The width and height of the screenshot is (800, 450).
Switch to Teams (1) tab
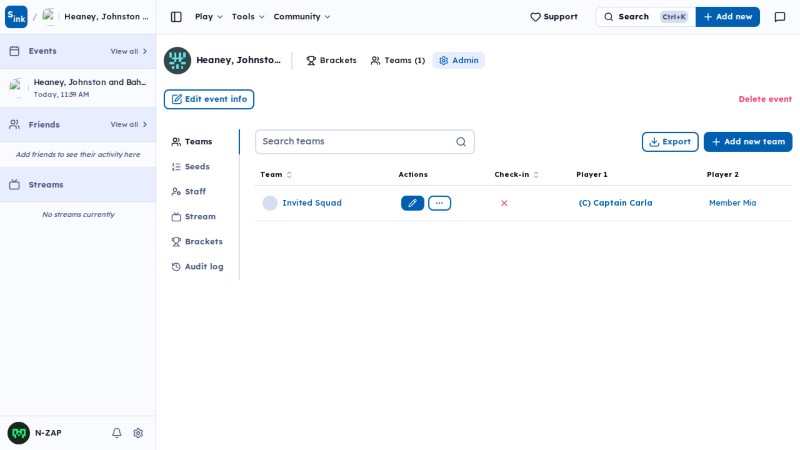click(397, 60)
